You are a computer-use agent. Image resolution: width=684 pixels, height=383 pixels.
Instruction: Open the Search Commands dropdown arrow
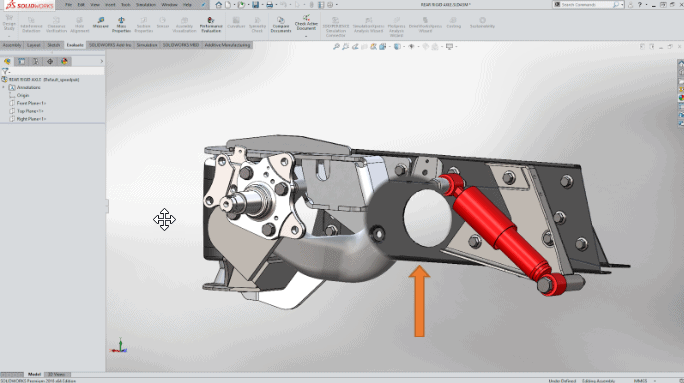(x=622, y=5)
